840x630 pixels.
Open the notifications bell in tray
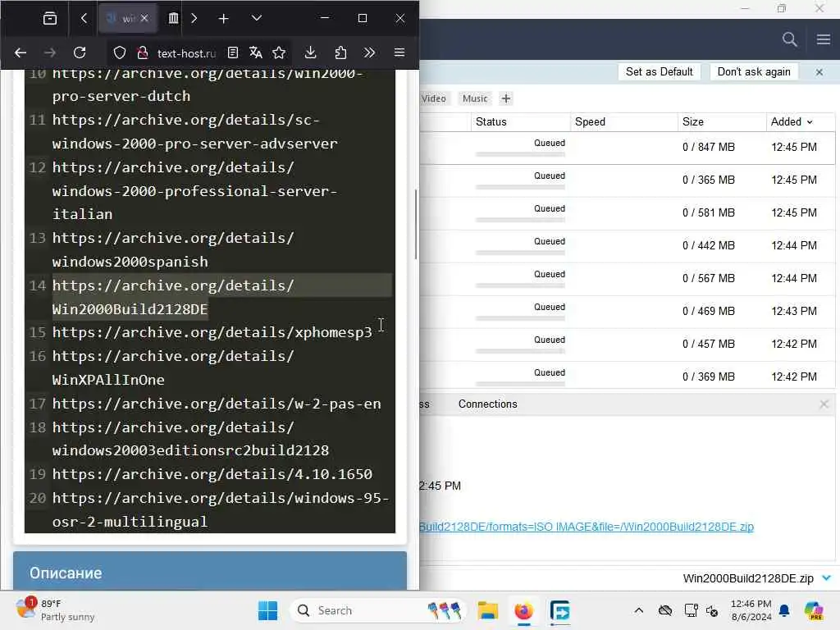tap(784, 610)
